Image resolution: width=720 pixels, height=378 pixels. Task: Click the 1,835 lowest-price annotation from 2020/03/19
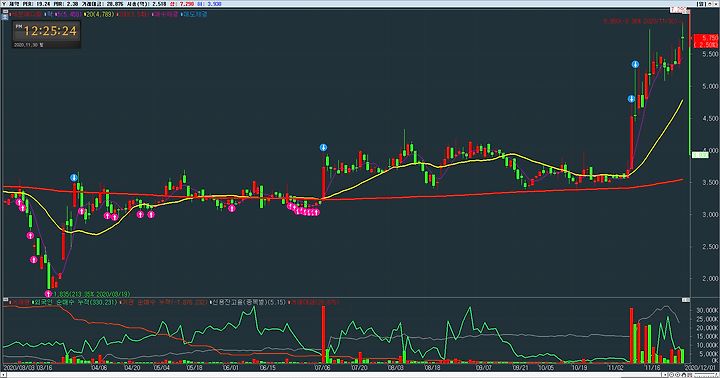coord(92,294)
